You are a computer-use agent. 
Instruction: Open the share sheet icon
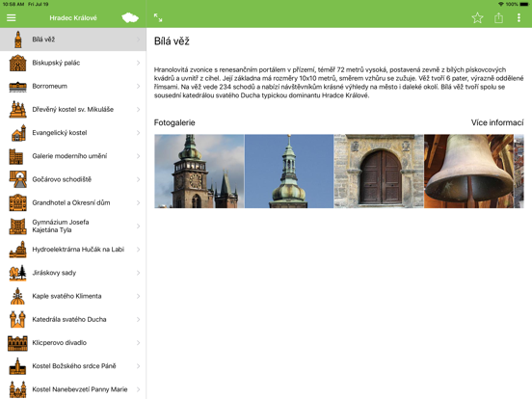pos(498,17)
